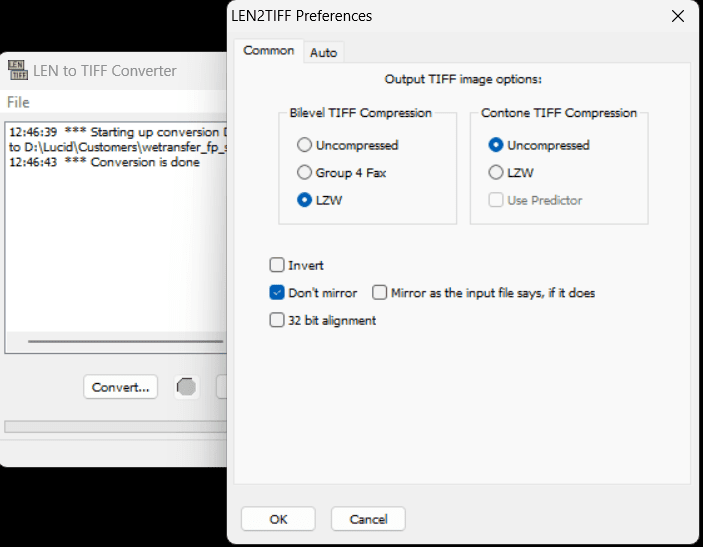
Task: Click the horizontal scrollbar in log window
Action: coord(120,341)
